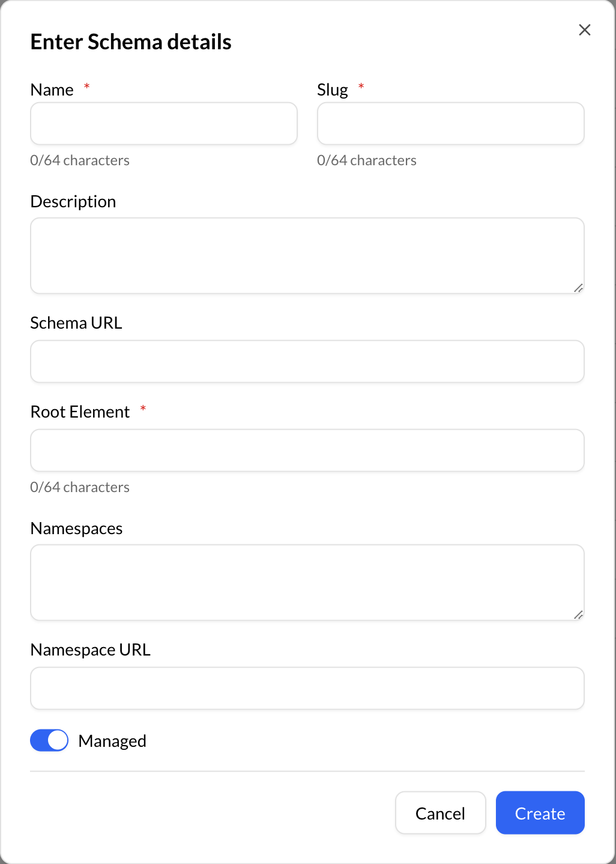Click the Namespace URL label

[91, 650]
